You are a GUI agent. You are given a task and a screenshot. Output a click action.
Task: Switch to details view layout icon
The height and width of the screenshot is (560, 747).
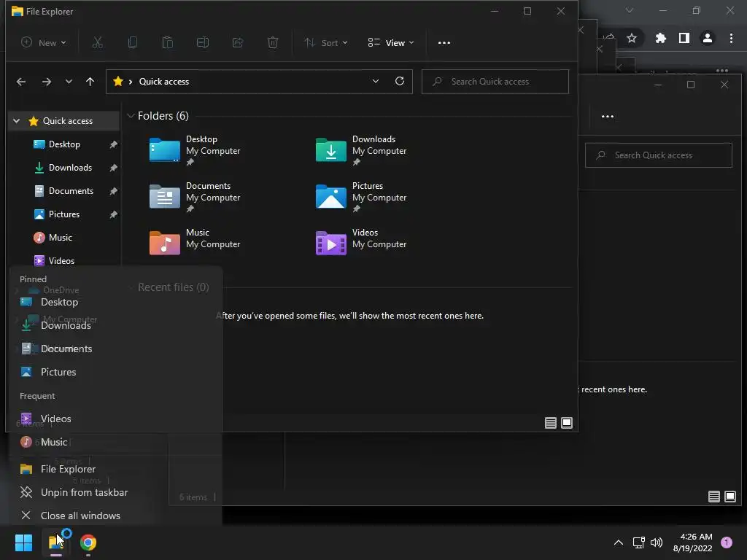click(551, 423)
